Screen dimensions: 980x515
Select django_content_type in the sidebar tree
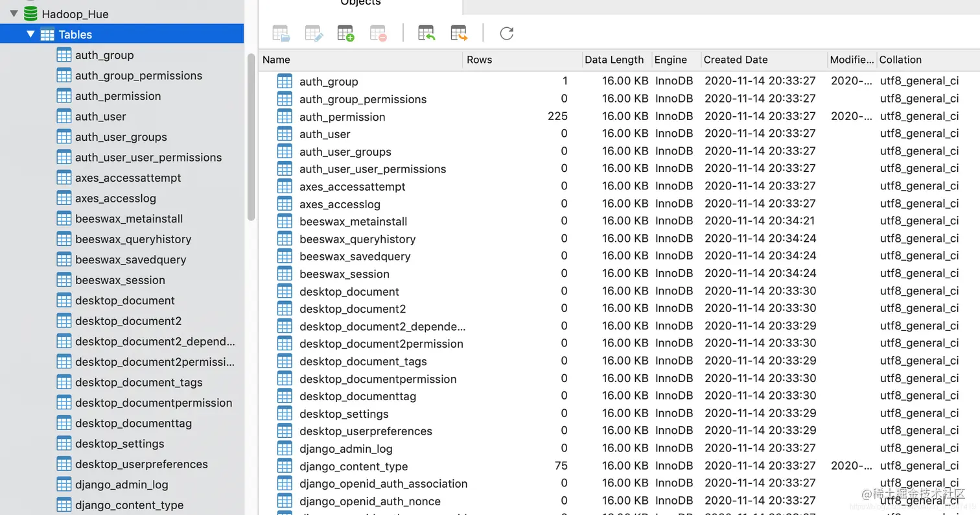pos(129,505)
